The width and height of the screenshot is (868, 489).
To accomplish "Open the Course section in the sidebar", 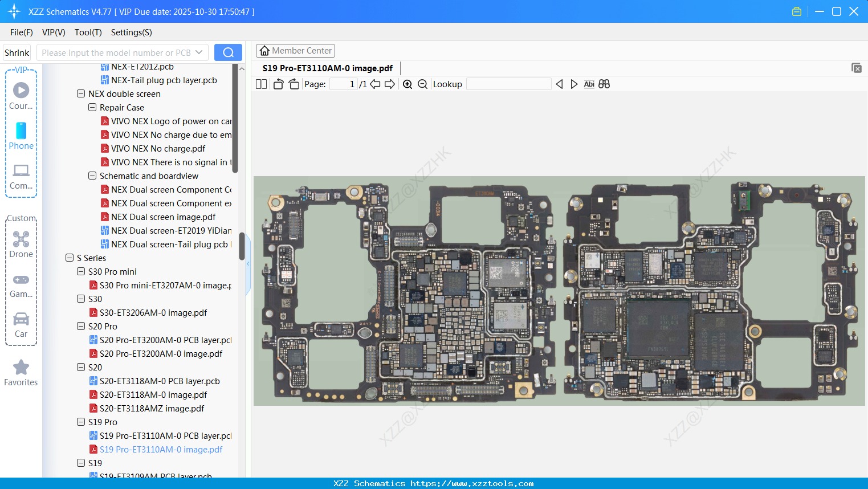I will [x=21, y=96].
